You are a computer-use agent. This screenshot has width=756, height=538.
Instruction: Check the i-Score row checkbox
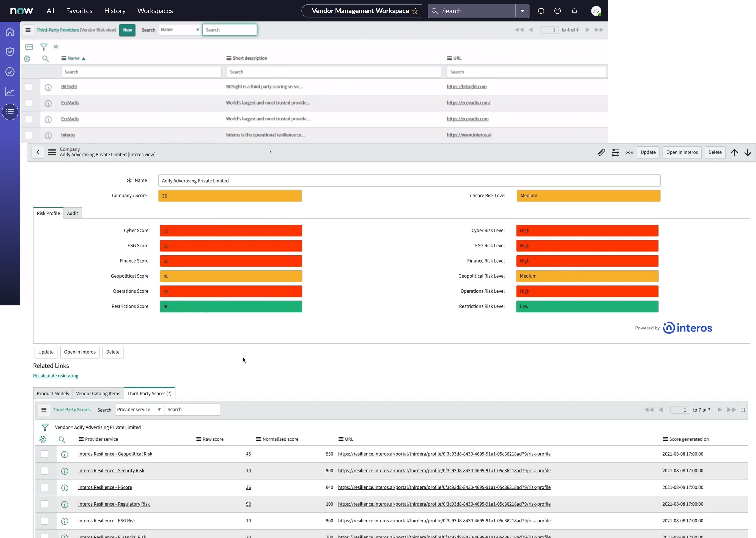[44, 487]
